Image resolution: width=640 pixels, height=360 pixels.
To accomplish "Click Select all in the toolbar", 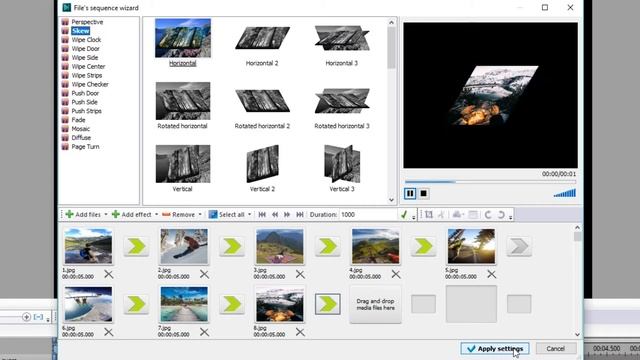I will coord(227,215).
